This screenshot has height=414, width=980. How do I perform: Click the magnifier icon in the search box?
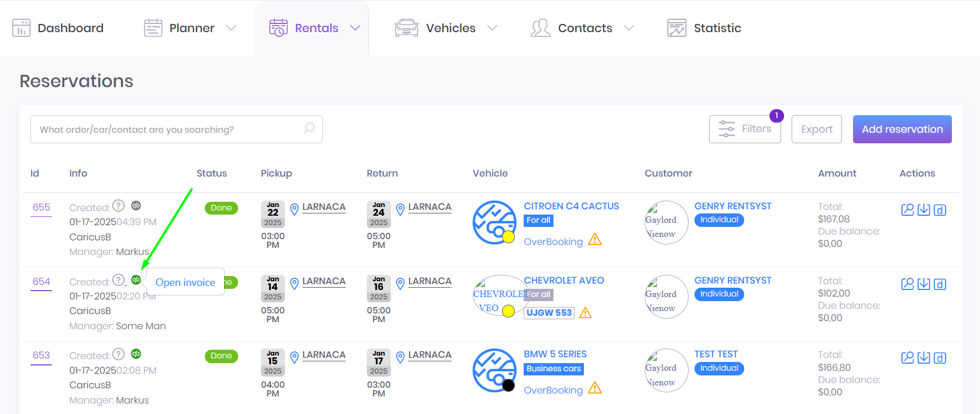click(x=309, y=129)
